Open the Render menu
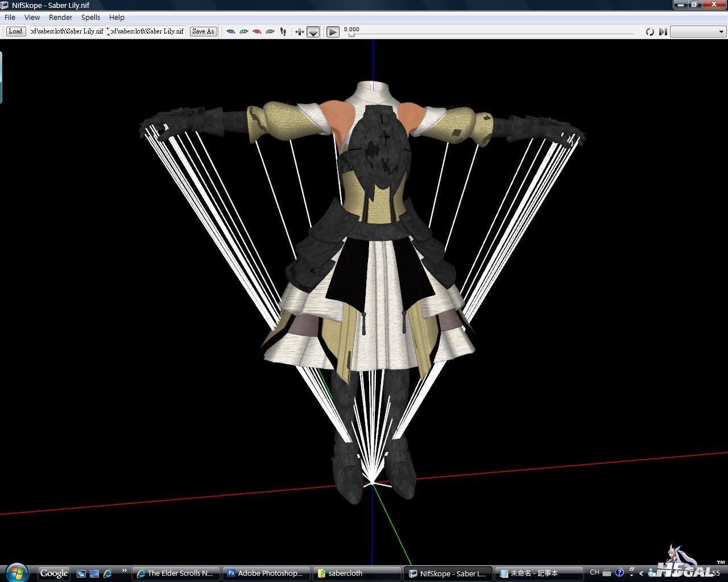The width and height of the screenshot is (728, 582). click(x=60, y=18)
